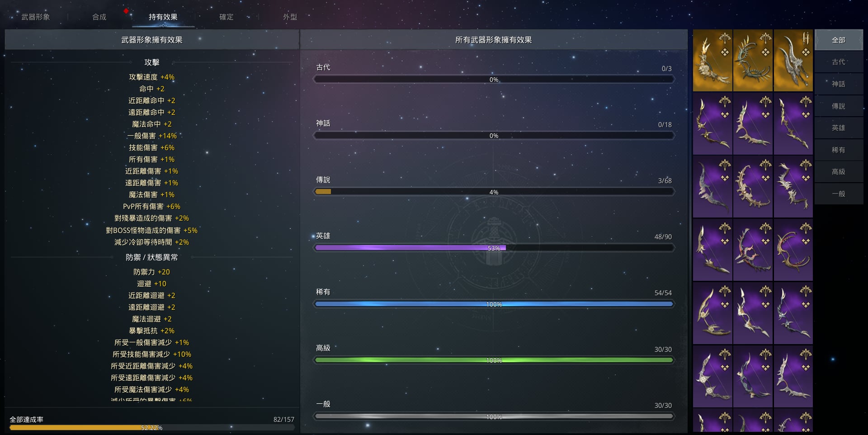Filter weapon list by 古代 grade
The height and width of the screenshot is (435, 868).
839,62
